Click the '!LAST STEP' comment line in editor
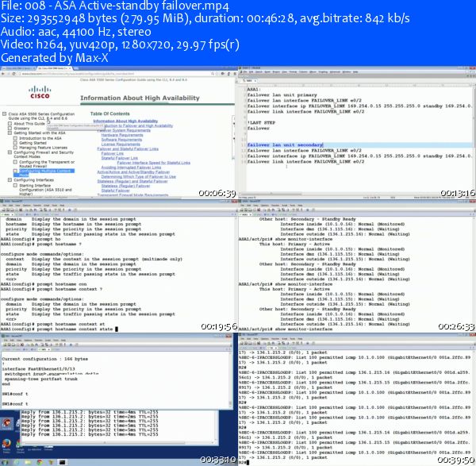Image resolution: width=476 pixels, height=466 pixels. point(261,123)
